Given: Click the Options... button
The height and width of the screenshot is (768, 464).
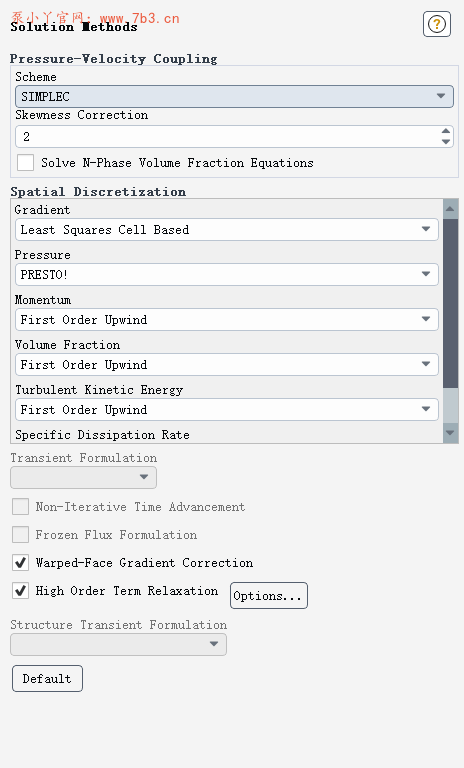Looking at the screenshot, I should click(269, 596).
